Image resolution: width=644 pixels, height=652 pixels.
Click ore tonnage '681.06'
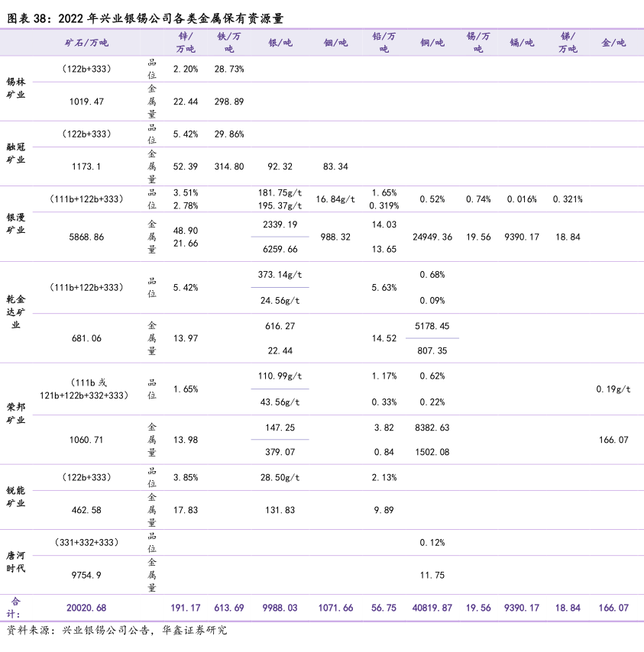coord(86,338)
